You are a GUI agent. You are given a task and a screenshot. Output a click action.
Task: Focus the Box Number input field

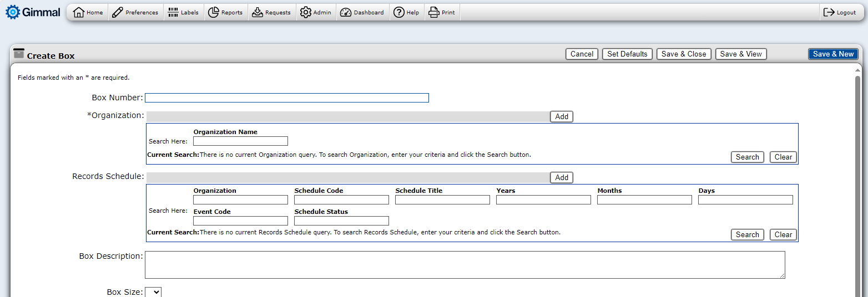[286, 98]
